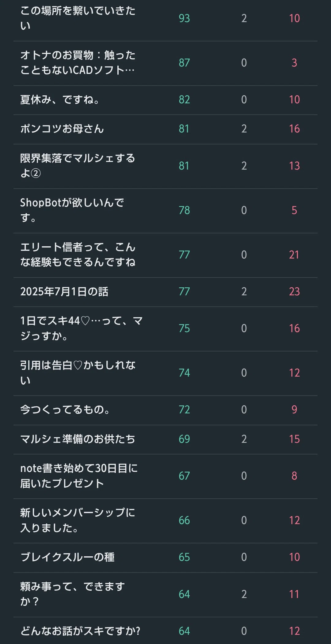Click the like count 23 in pink
This screenshot has width=331, height=644.
[x=294, y=292]
